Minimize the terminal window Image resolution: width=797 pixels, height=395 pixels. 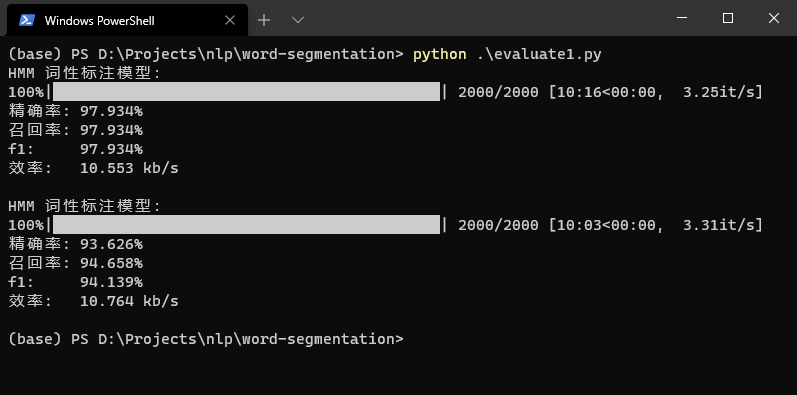click(x=682, y=18)
